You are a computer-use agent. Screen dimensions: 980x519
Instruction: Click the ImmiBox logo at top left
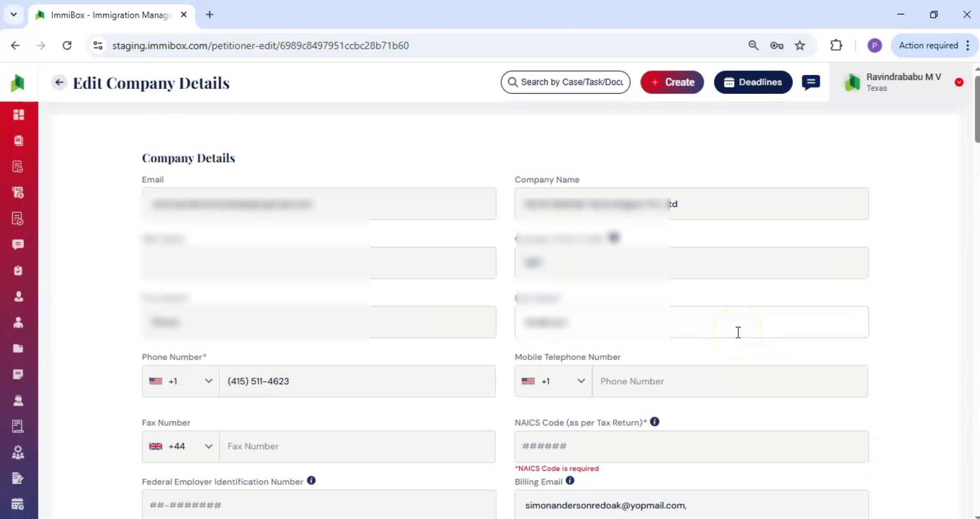(18, 83)
